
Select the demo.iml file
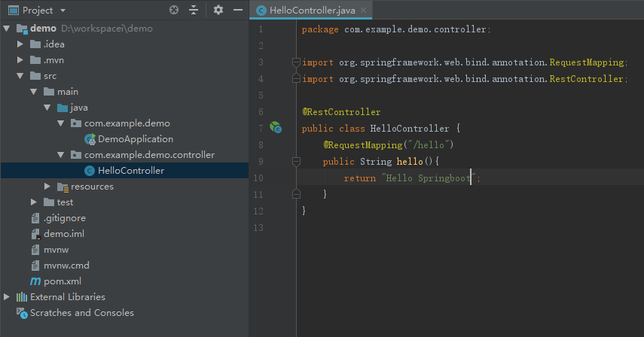64,234
